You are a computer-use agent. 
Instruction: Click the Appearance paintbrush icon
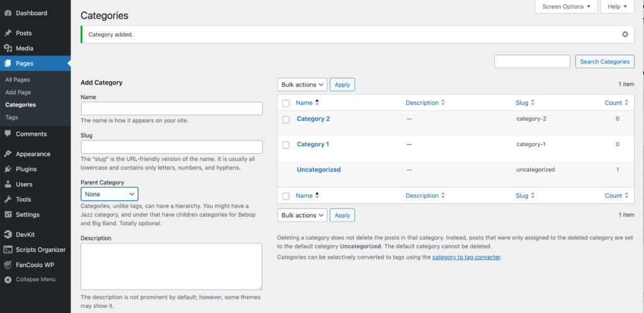(8, 154)
